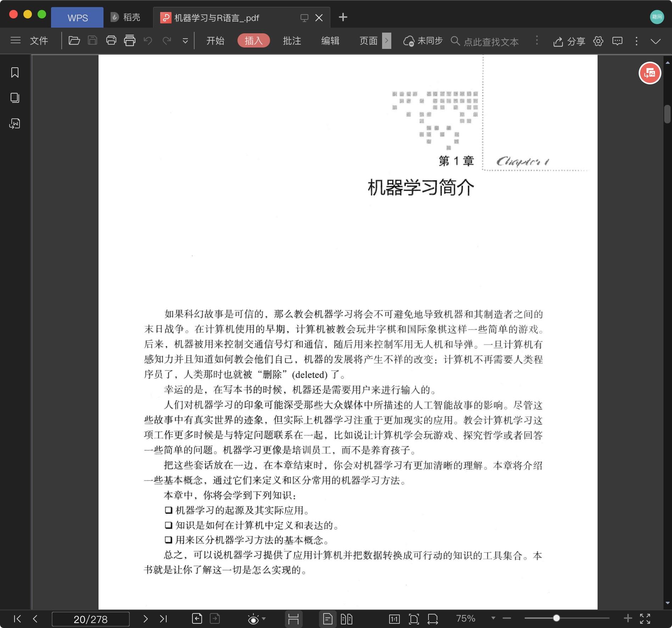Screen dimensions: 672x628
Task: Click the red PDF convert floating button
Action: click(650, 73)
